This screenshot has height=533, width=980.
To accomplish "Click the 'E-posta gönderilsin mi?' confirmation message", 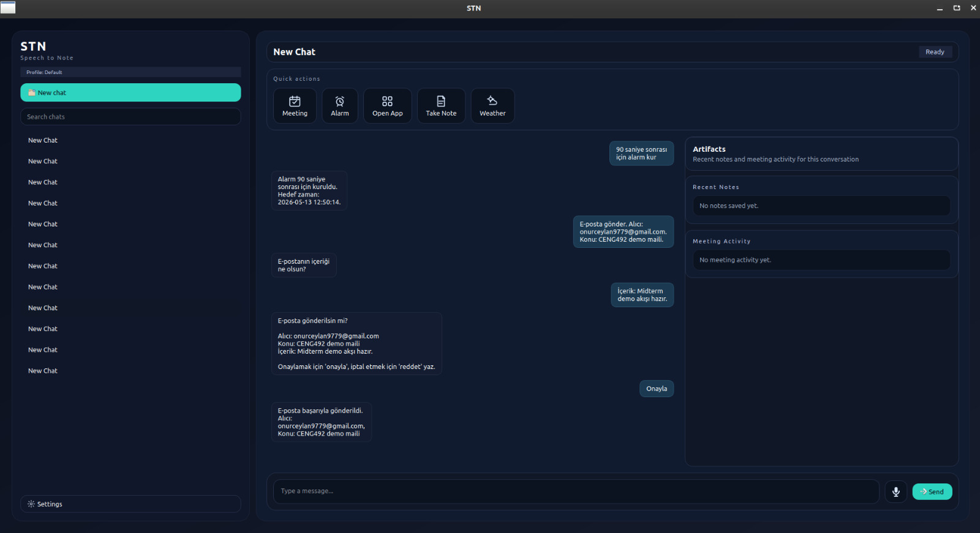I will tap(356, 344).
